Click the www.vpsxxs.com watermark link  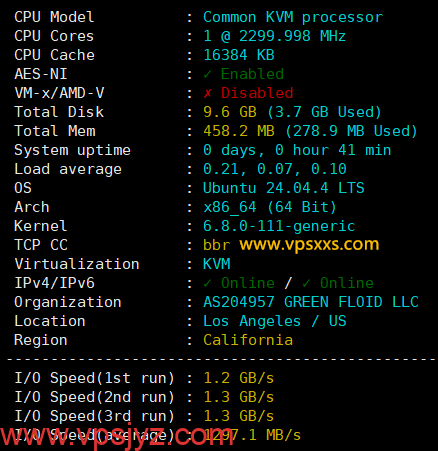309,245
